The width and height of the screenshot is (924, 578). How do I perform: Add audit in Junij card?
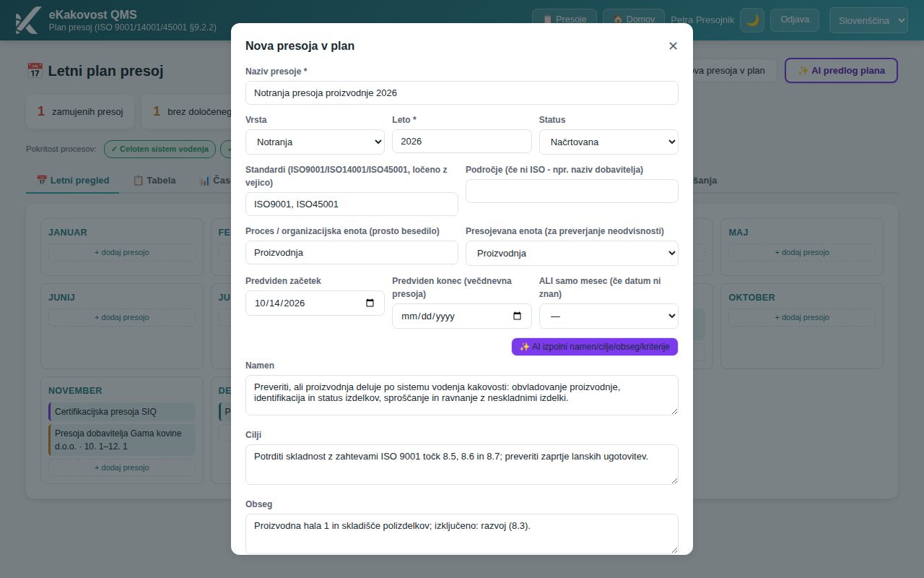(x=122, y=318)
